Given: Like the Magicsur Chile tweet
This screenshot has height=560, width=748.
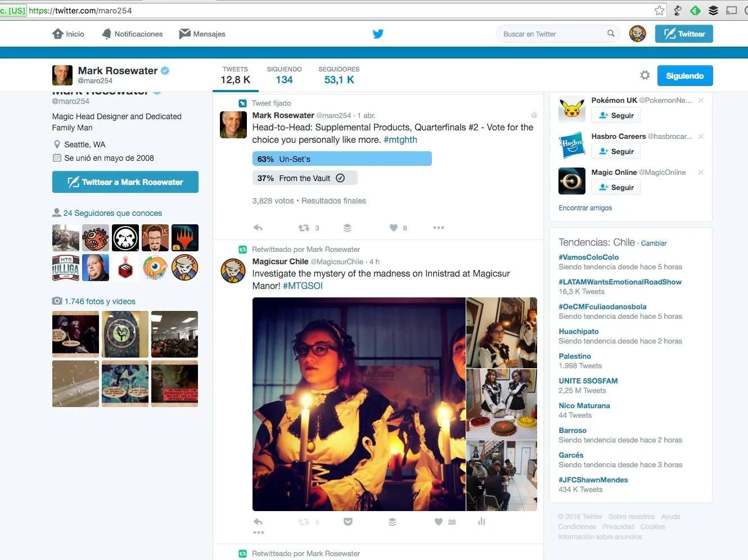Looking at the screenshot, I should (439, 522).
